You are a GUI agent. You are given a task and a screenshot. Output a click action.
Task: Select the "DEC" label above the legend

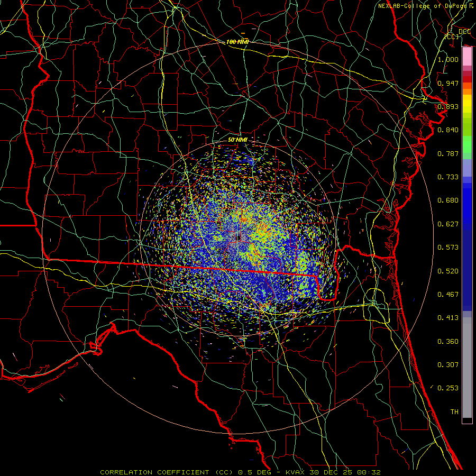pyautogui.click(x=464, y=32)
